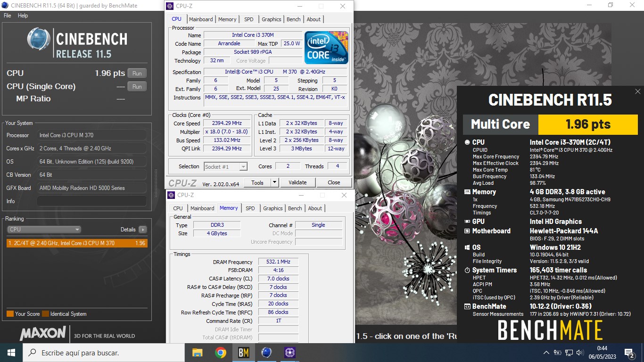This screenshot has height=362, width=644.
Task: Switch to CPU tab in upper CPU-Z window
Action: pos(176,19)
